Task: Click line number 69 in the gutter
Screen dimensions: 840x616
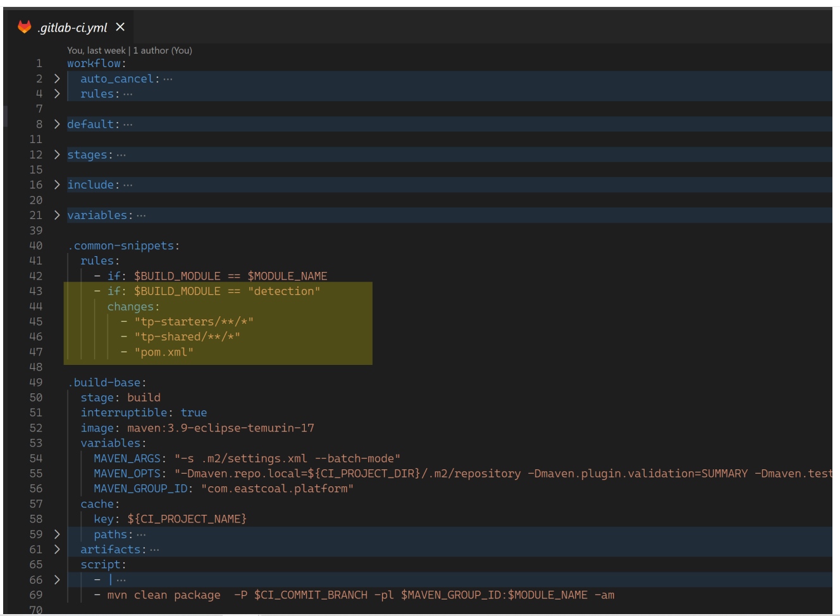Action: coord(36,595)
